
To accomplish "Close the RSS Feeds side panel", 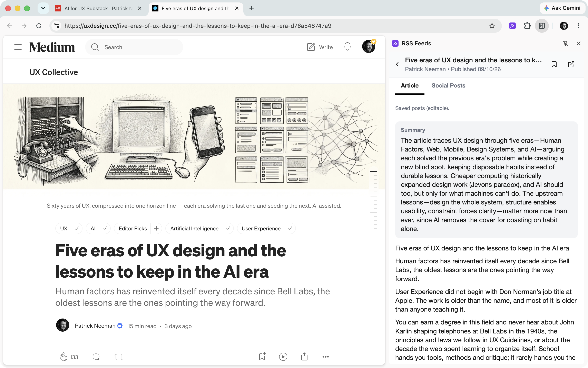I will coord(579,43).
